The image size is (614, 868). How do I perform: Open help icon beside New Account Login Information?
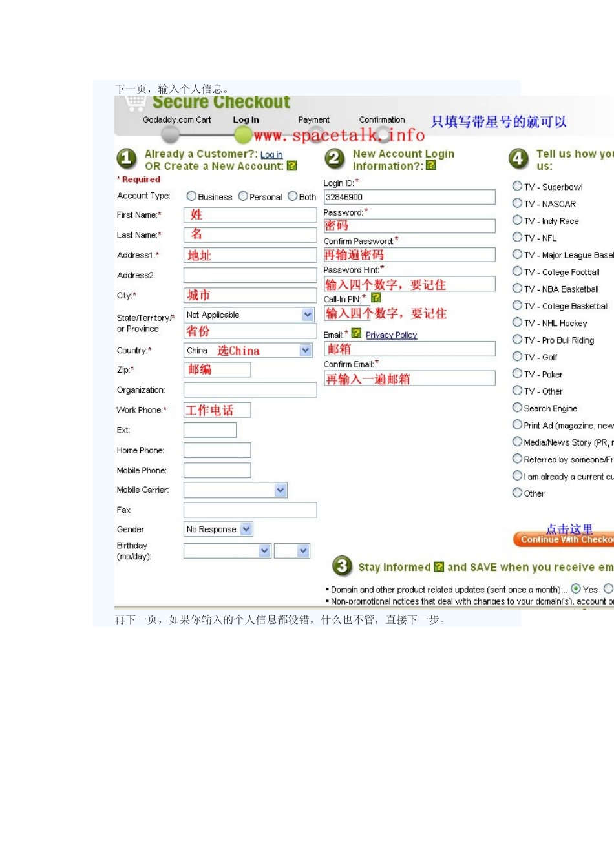click(431, 165)
